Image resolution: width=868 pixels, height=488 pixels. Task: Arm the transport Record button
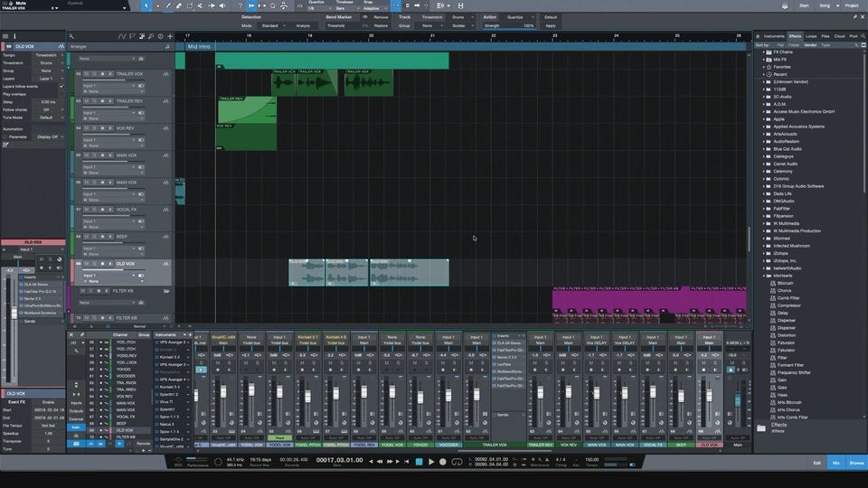point(443,462)
